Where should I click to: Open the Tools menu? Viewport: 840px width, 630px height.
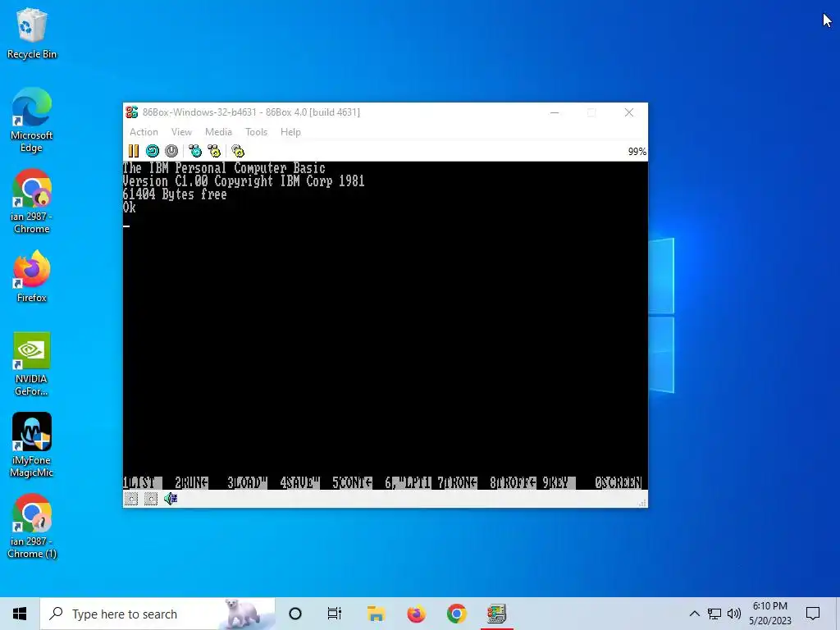click(x=256, y=132)
